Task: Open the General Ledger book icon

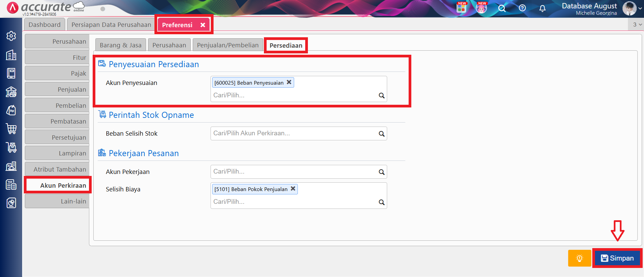Action: click(x=11, y=73)
